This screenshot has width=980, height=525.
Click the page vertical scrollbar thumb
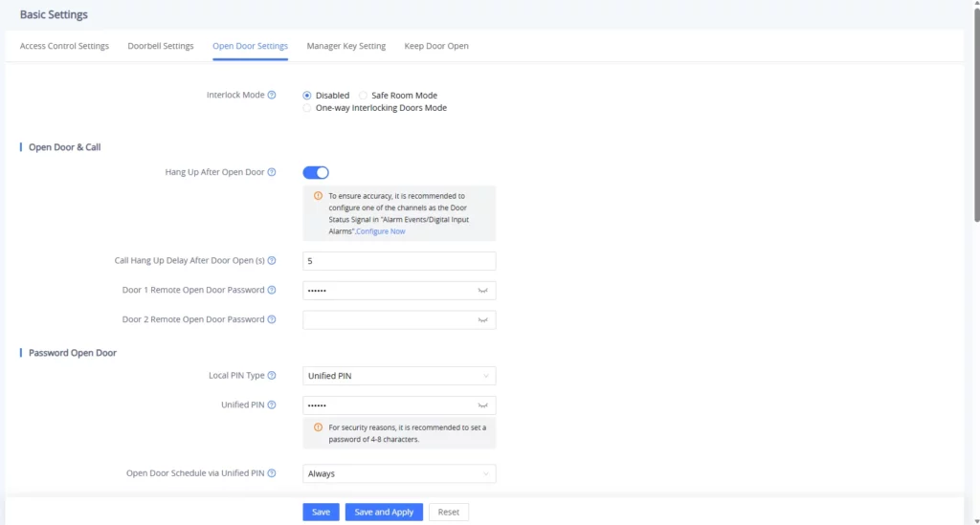976,113
